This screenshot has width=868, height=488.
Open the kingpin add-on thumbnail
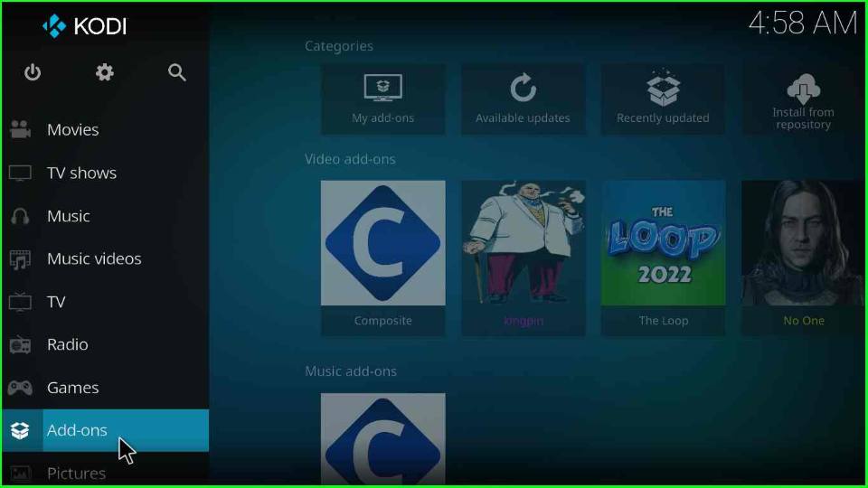(524, 243)
